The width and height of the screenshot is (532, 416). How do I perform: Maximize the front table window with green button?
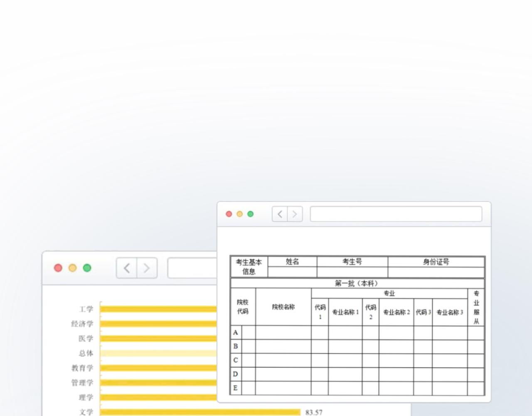click(250, 214)
